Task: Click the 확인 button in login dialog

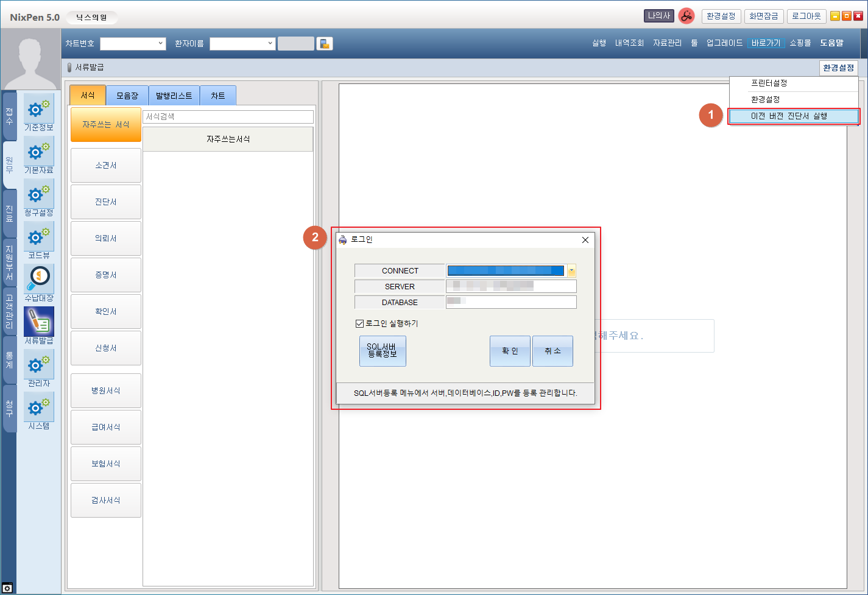Action: coord(510,351)
